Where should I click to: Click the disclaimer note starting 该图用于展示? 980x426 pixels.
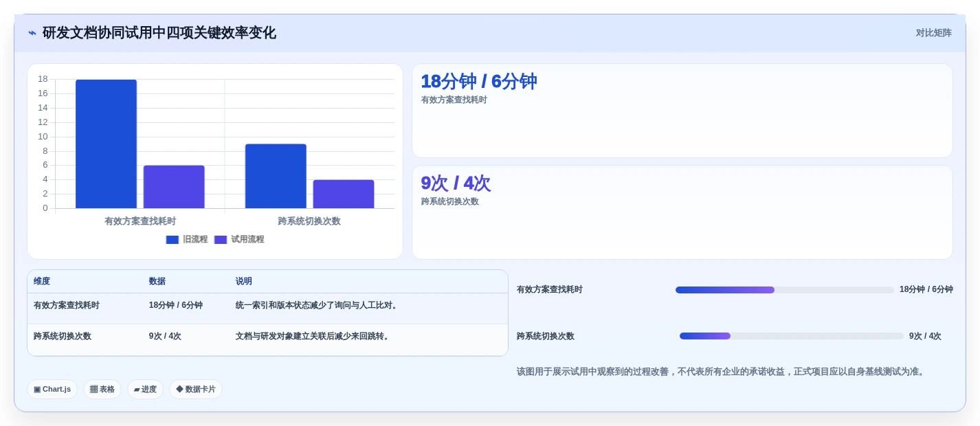[722, 372]
